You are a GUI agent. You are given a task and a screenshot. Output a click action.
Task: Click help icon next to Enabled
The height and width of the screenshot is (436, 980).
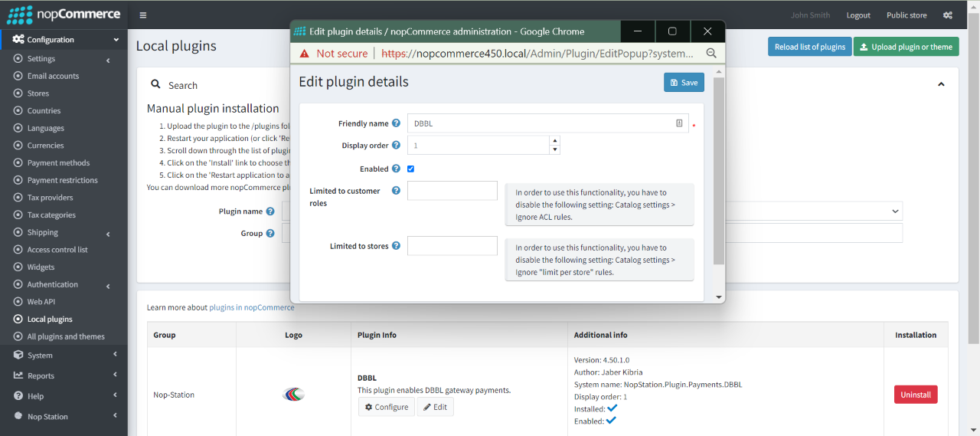click(396, 169)
